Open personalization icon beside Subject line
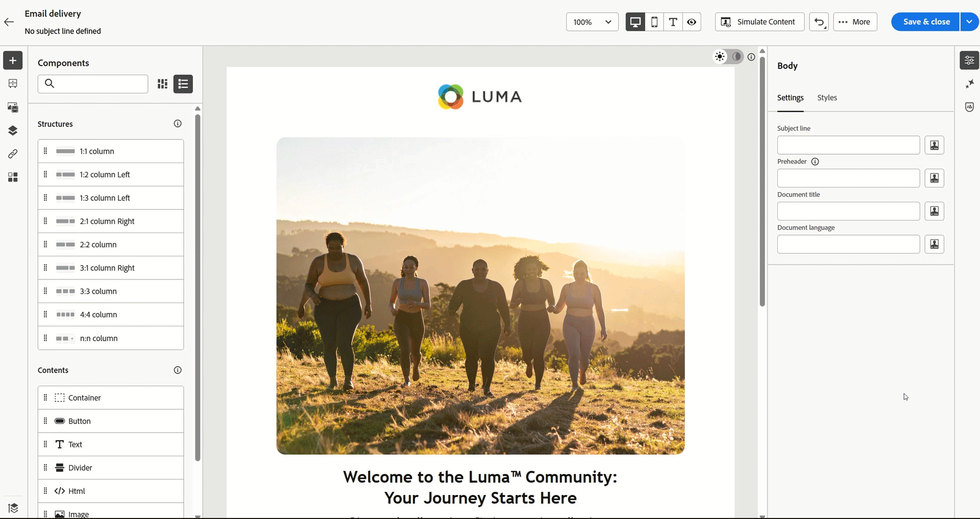The width and height of the screenshot is (980, 519). pos(934,145)
